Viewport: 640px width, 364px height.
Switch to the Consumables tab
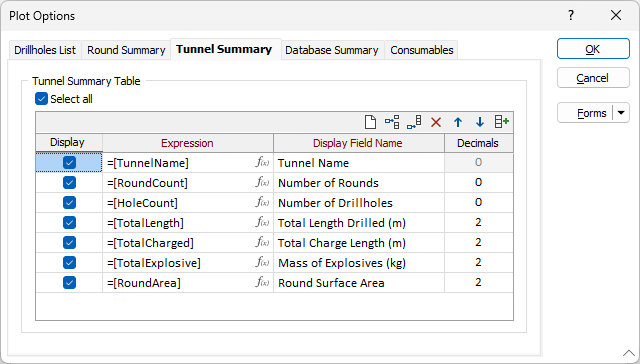coord(422,50)
